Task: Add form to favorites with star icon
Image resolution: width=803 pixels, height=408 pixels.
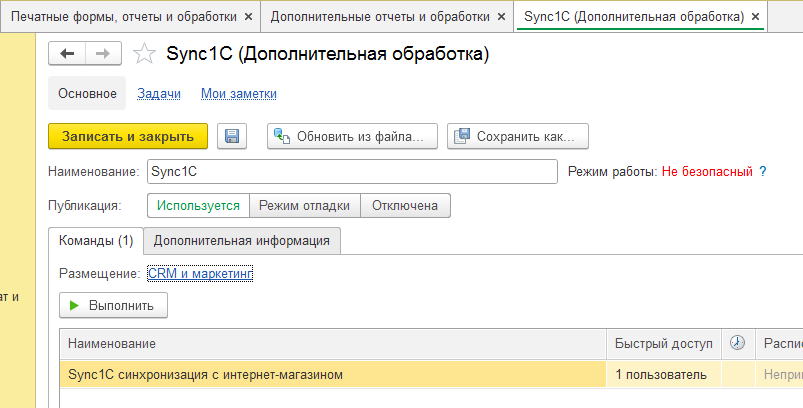Action: point(144,55)
